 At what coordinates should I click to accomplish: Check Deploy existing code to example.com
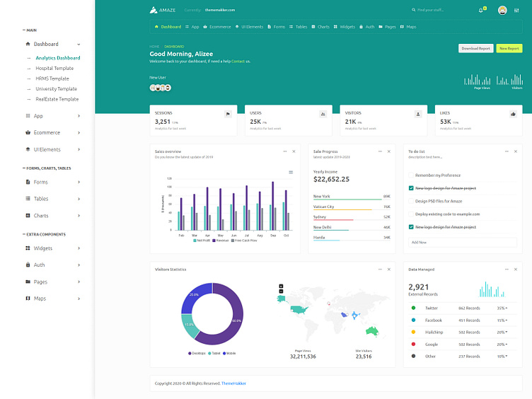click(x=411, y=214)
